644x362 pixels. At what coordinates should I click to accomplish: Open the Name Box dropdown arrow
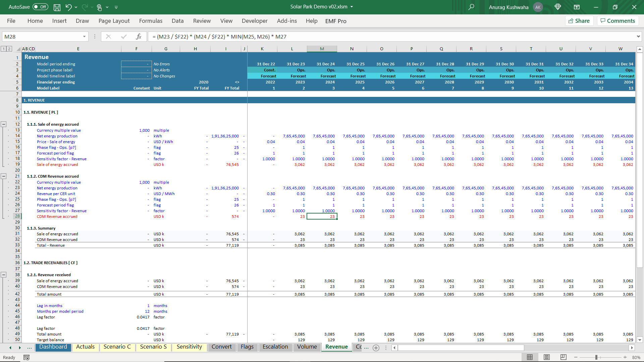click(x=84, y=37)
